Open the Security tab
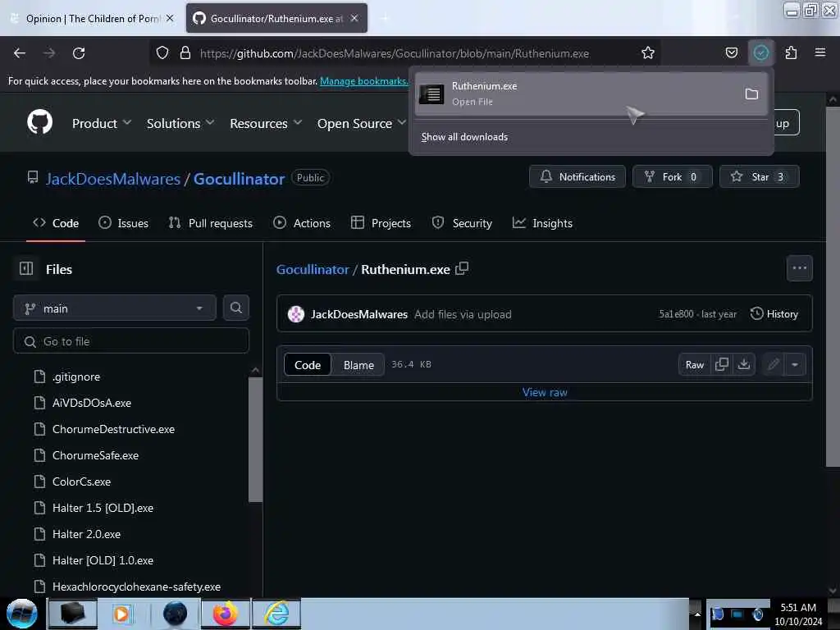This screenshot has height=630, width=840. click(462, 223)
